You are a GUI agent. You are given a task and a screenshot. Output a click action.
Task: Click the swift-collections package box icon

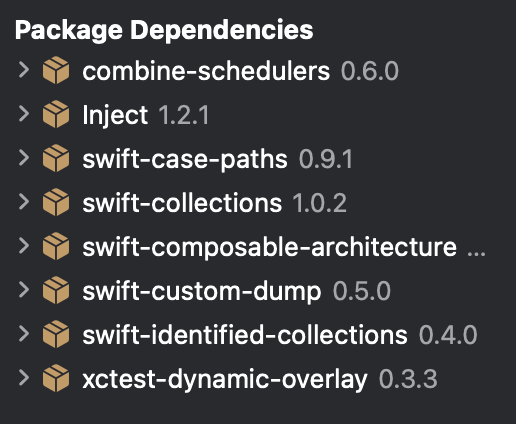point(56,202)
